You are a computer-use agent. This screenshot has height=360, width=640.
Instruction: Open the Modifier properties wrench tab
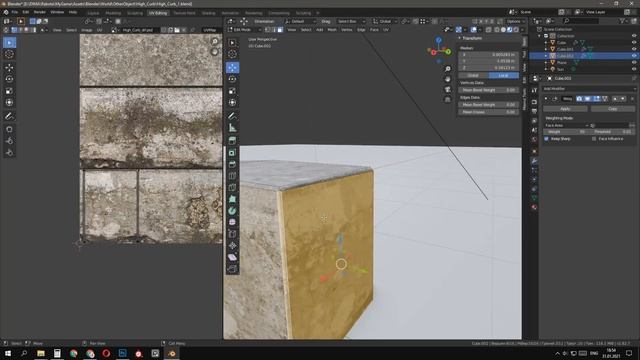534,161
